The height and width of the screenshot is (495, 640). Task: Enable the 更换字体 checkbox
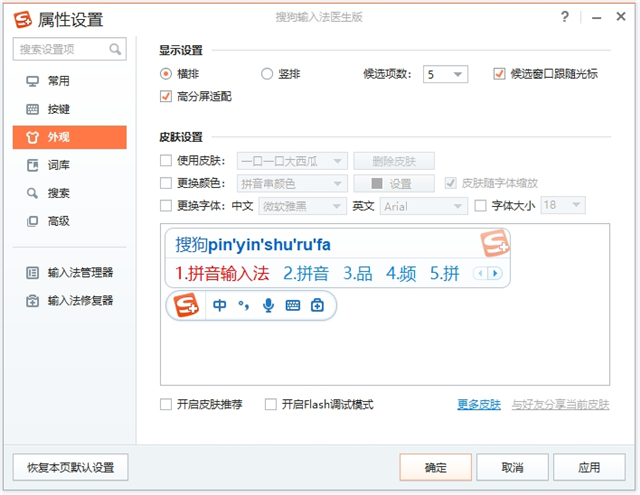pos(166,205)
